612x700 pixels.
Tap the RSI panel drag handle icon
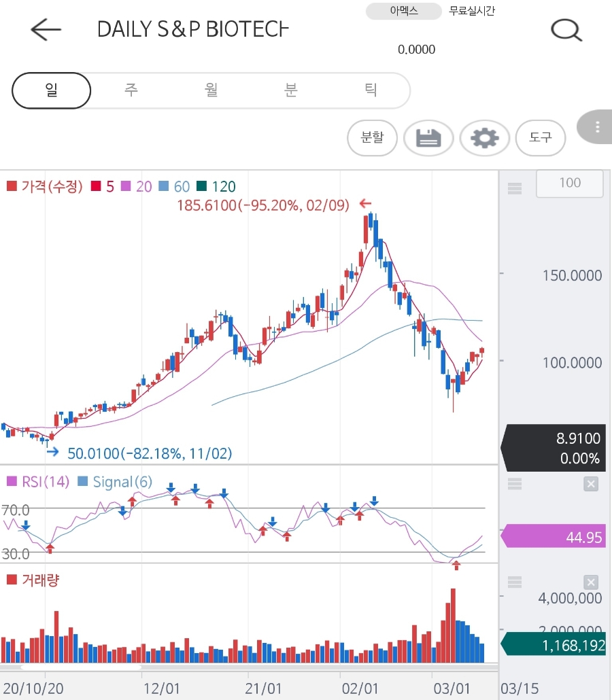515,484
